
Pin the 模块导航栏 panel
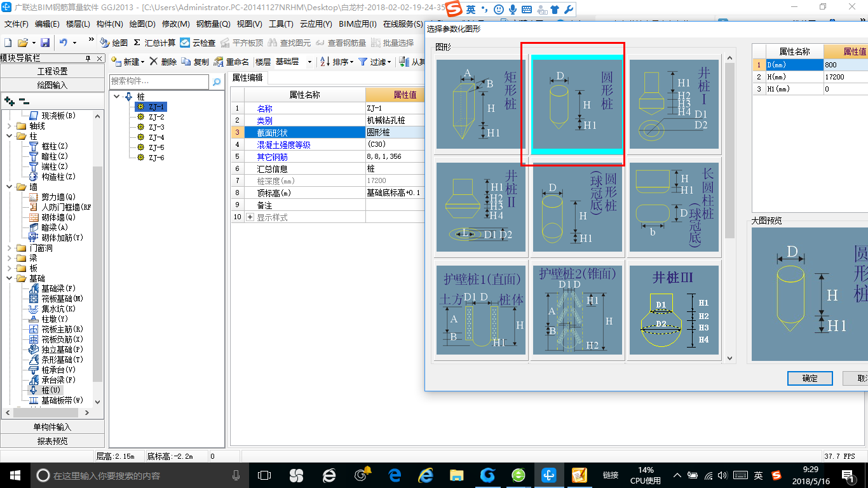[88, 58]
